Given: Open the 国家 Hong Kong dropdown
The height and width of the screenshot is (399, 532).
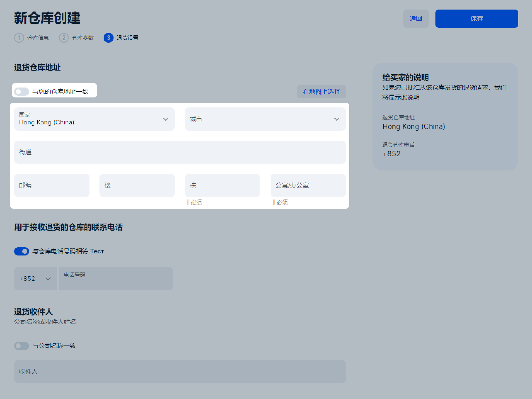Looking at the screenshot, I should (94, 119).
